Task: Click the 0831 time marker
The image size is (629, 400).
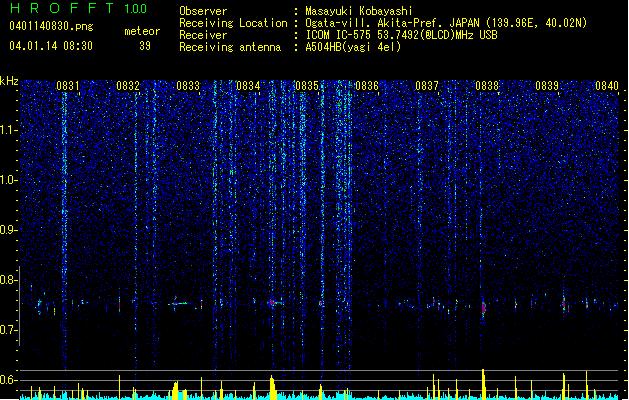Action: (67, 86)
